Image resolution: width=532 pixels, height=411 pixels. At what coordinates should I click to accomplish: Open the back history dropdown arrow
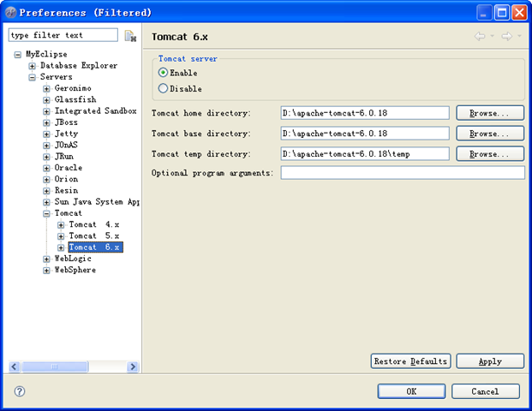tap(492, 36)
